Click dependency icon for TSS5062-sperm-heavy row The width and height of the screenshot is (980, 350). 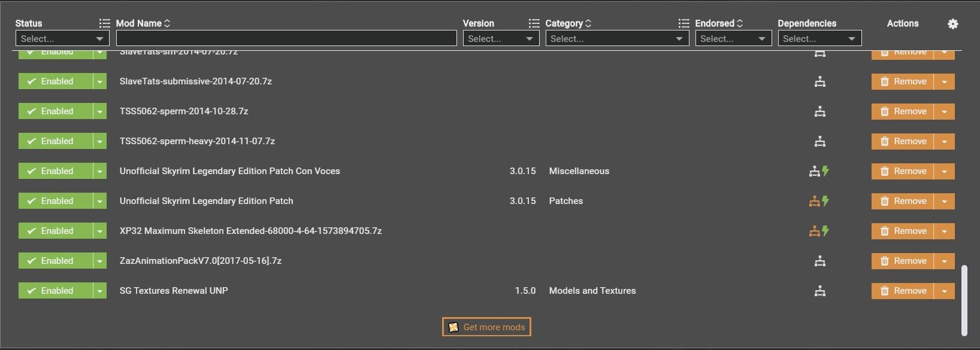coord(820,142)
